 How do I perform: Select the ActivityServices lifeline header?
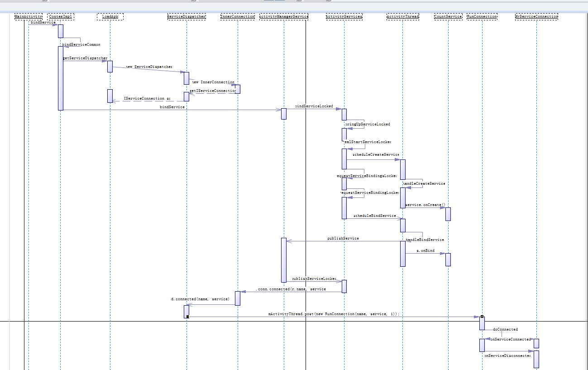344,17
